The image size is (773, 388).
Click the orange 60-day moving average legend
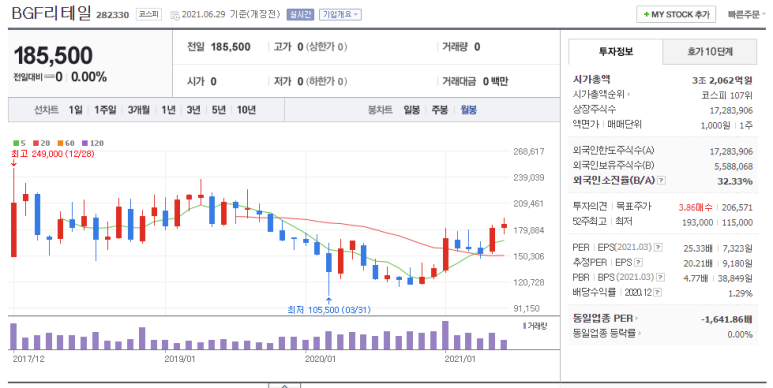[66, 143]
